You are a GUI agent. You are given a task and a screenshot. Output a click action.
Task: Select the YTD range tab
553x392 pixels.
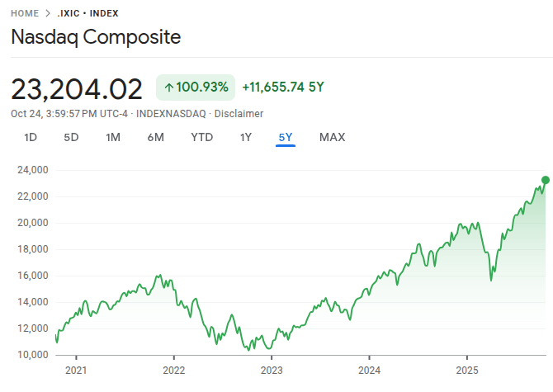click(201, 137)
